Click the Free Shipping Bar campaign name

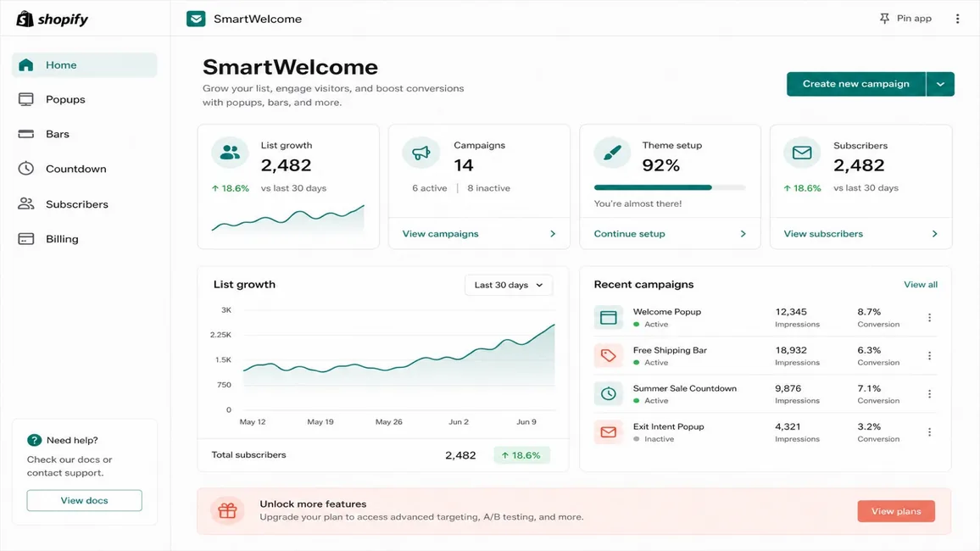pyautogui.click(x=670, y=350)
